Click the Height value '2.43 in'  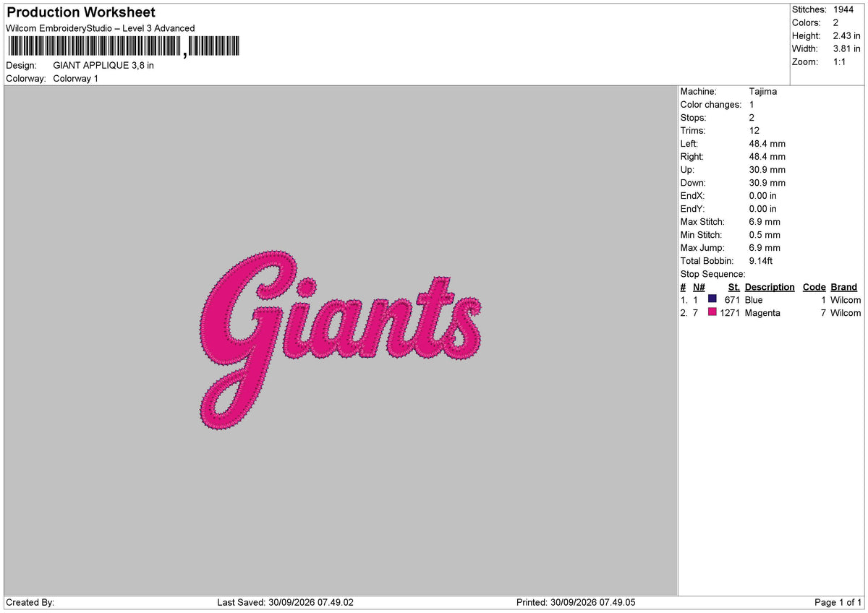tap(847, 35)
